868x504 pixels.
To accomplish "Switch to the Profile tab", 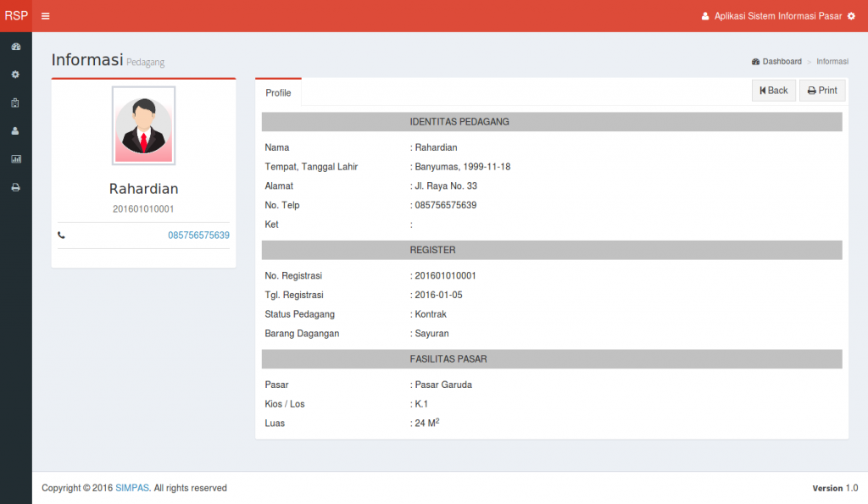I will click(x=278, y=92).
